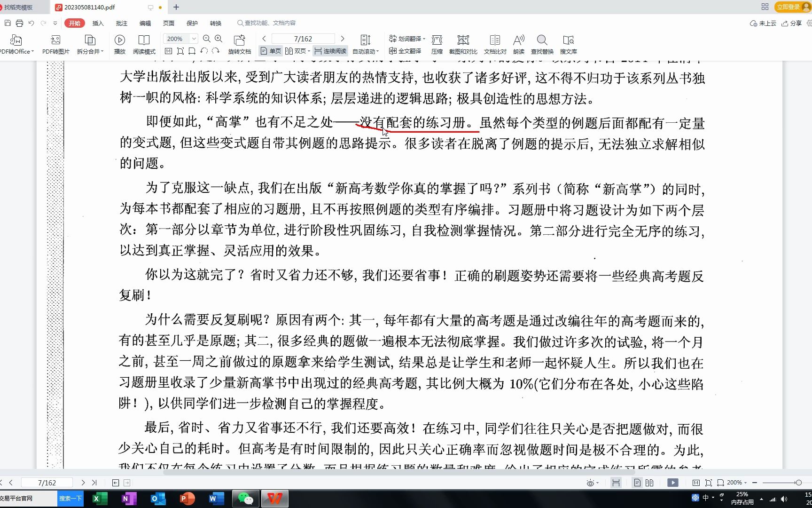Viewport: 812px width, 508px height.
Task: Click the 分享 share button
Action: coord(792,23)
